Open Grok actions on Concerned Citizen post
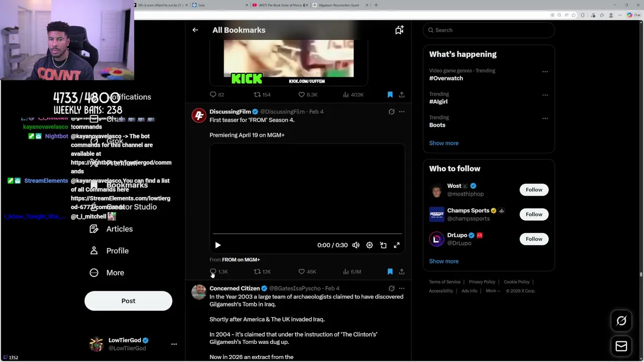The height and width of the screenshot is (362, 644). click(x=391, y=289)
